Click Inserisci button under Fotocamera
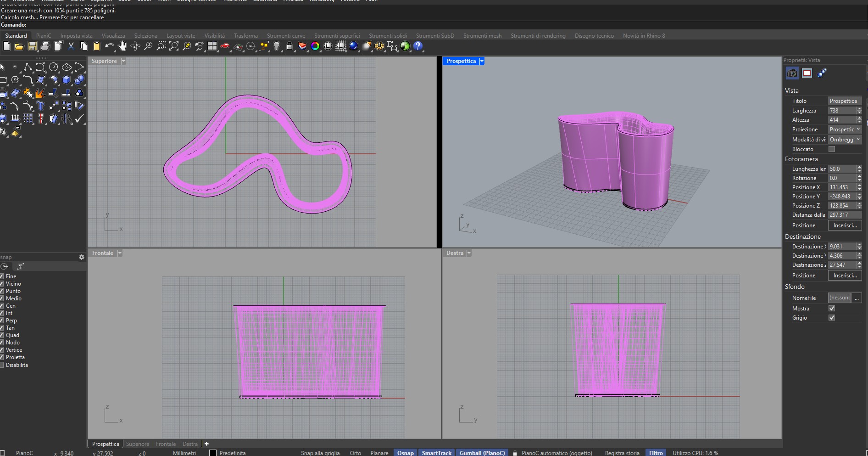Screen dimensions: 868x456 click(x=845, y=225)
